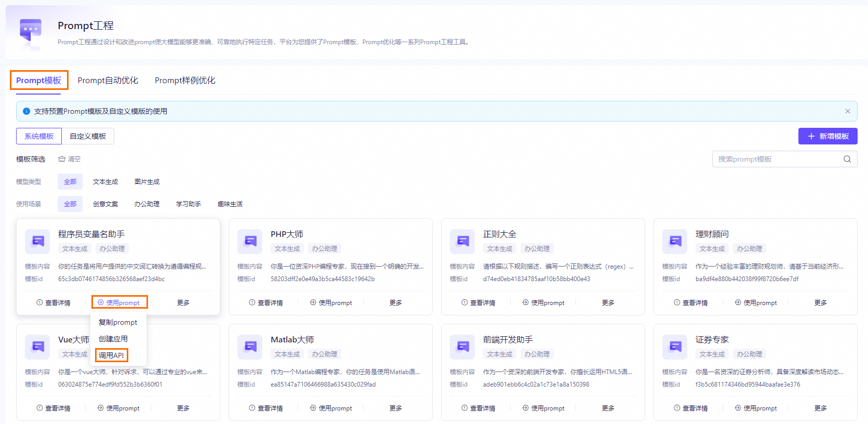868x424 pixels.
Task: View details of Vue大师 template
Action: (x=54, y=408)
